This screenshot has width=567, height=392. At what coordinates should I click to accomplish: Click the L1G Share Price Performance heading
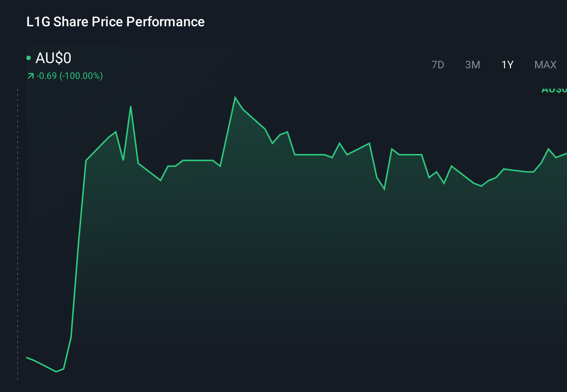pos(115,22)
